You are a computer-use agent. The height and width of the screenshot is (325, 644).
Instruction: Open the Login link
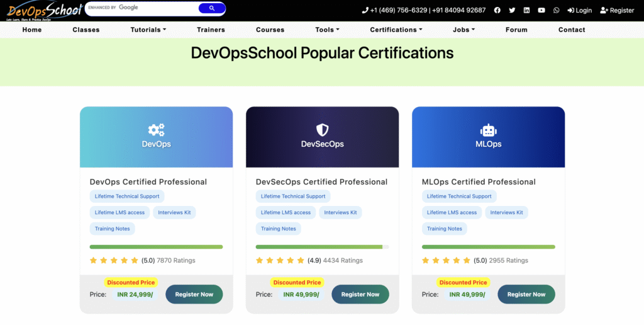tap(579, 10)
